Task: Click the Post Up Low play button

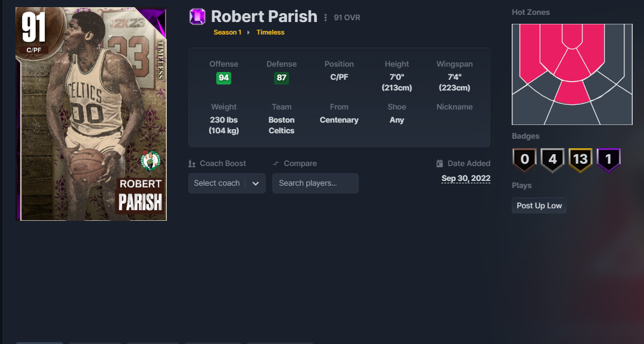Action: (x=539, y=206)
